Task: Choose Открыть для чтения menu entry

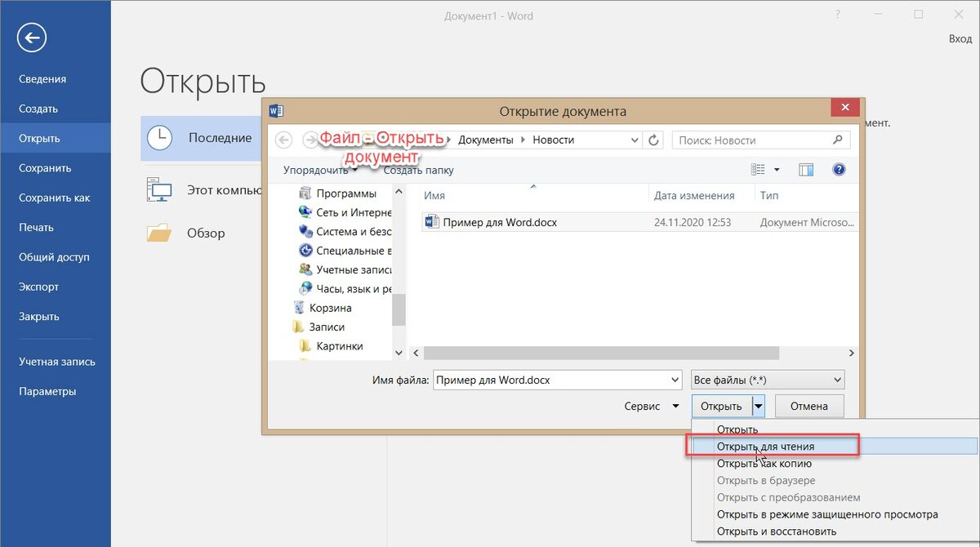Action: click(834, 447)
